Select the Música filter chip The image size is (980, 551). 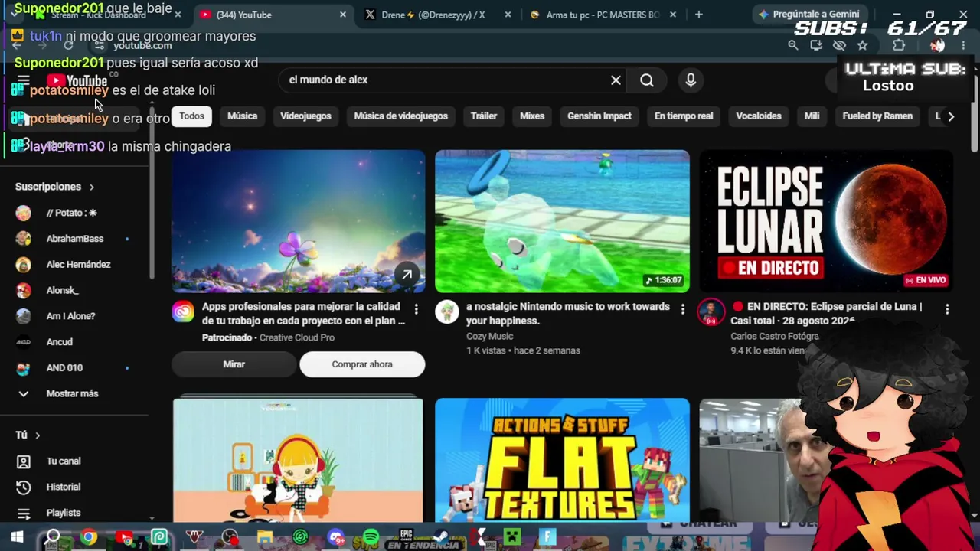click(242, 116)
